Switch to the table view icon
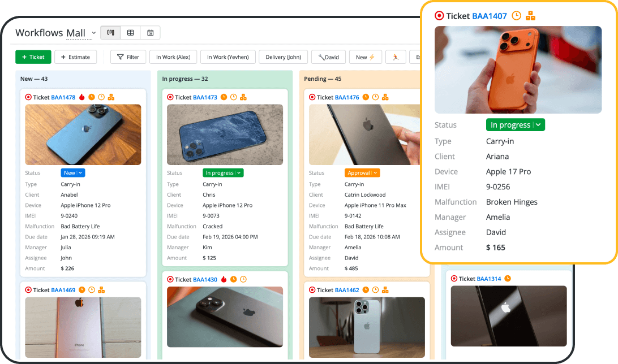618x364 pixels. click(130, 33)
